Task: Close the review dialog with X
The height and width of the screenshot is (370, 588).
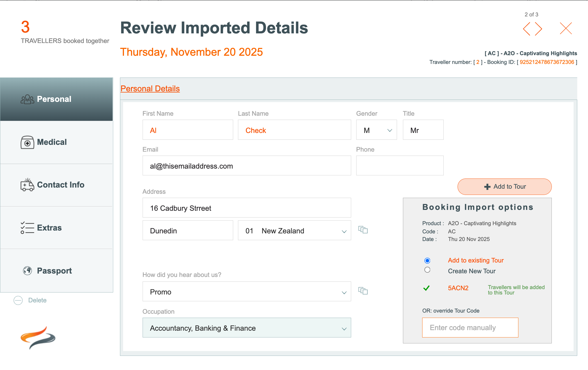Action: 566,28
